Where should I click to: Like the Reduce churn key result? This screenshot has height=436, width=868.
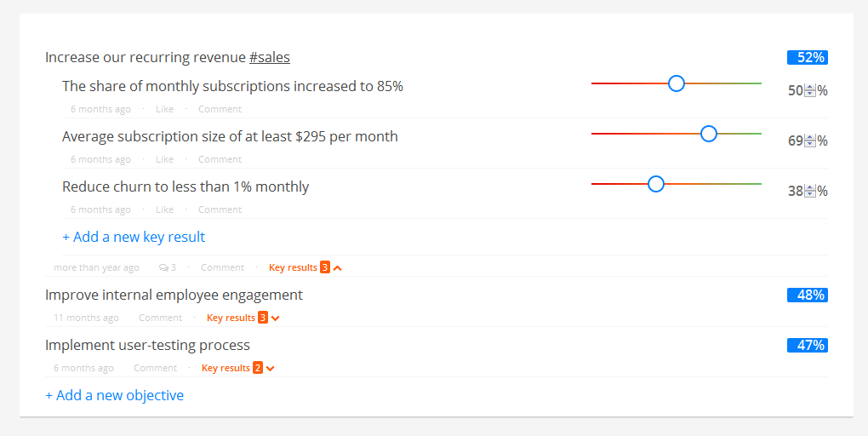164,209
